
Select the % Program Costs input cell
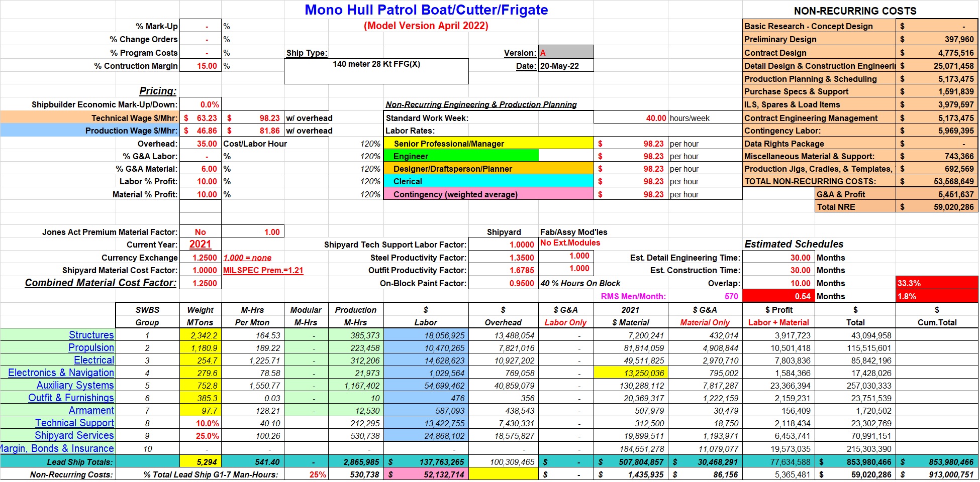(x=201, y=53)
